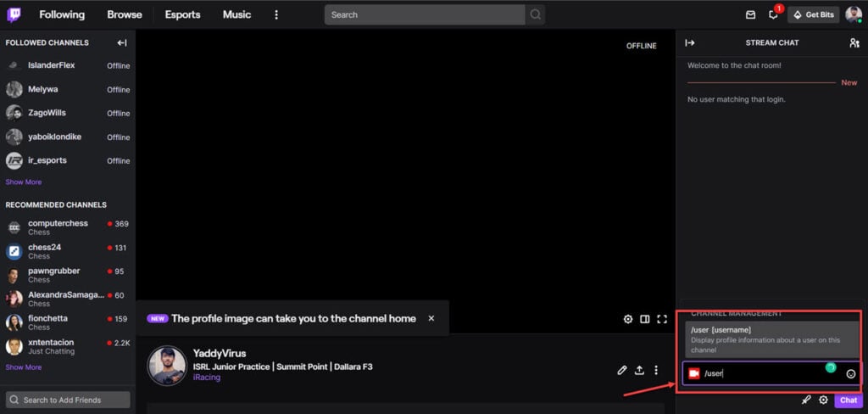868x414 pixels.
Task: Open the Browse tab
Action: click(125, 15)
